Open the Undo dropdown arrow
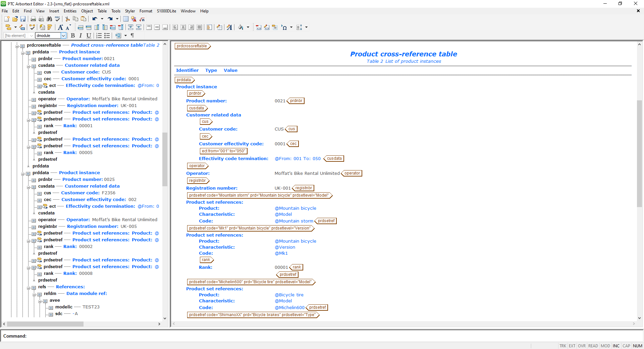 tap(102, 19)
